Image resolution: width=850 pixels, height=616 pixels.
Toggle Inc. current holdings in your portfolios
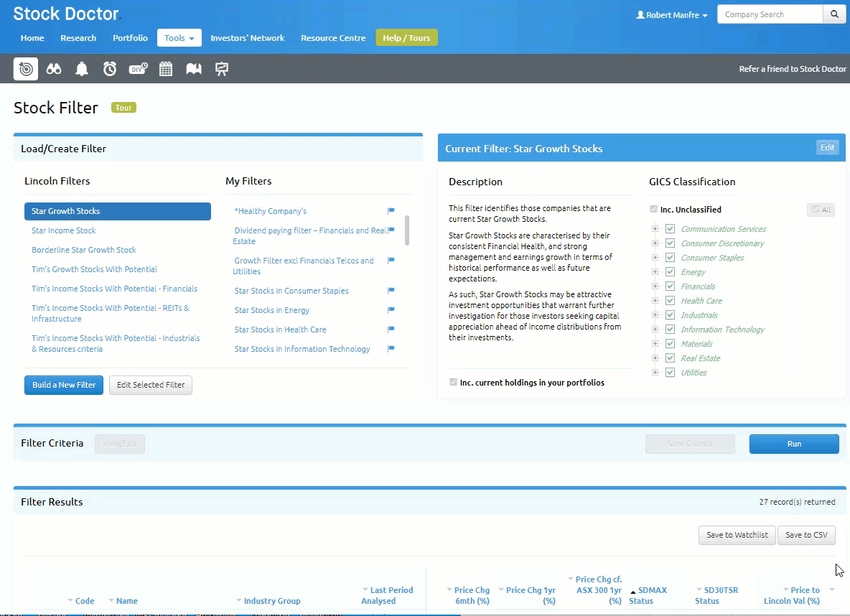[x=453, y=382]
